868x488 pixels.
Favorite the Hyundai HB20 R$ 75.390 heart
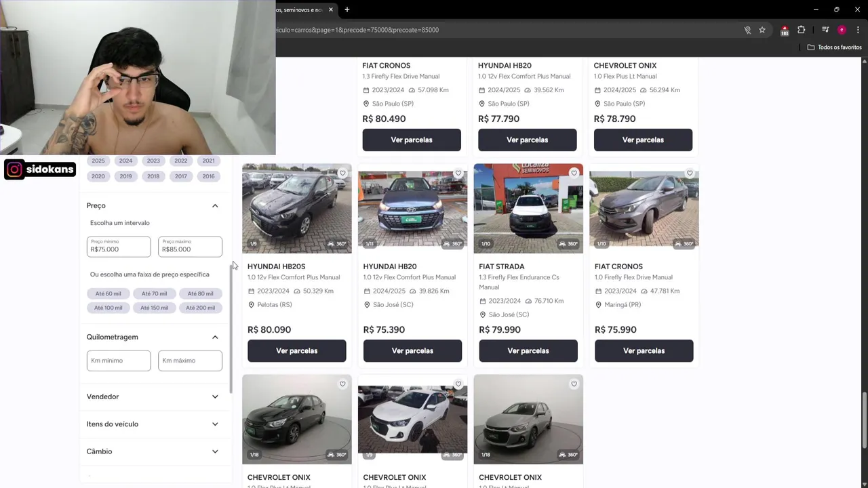(458, 173)
